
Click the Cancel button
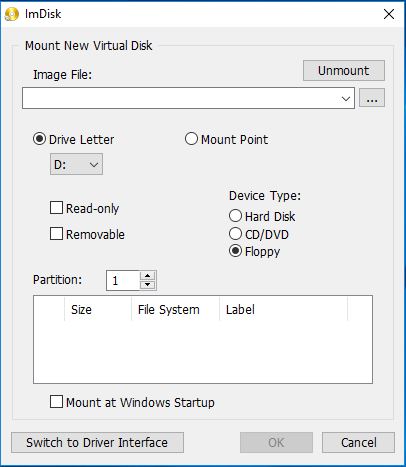click(358, 443)
